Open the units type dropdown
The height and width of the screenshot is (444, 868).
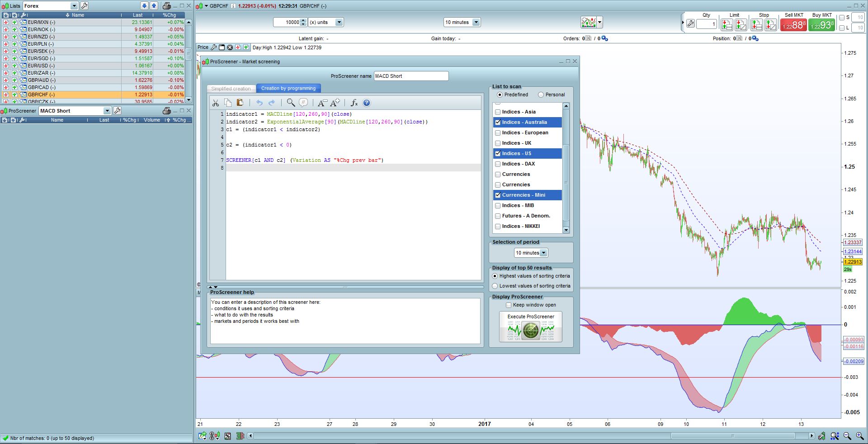339,22
